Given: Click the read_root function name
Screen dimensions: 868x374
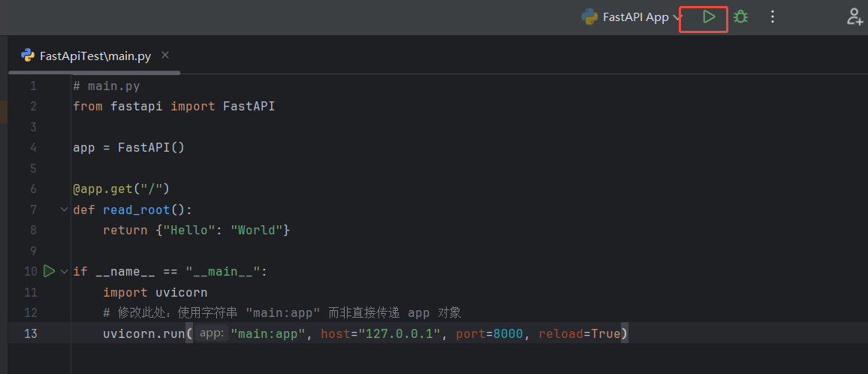Looking at the screenshot, I should coord(136,210).
